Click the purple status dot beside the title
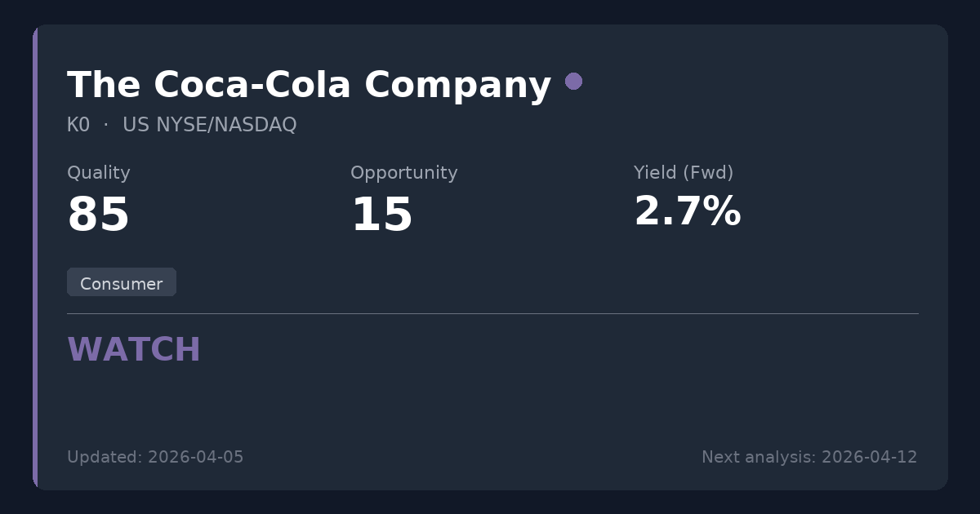The image size is (980, 514). tap(573, 82)
